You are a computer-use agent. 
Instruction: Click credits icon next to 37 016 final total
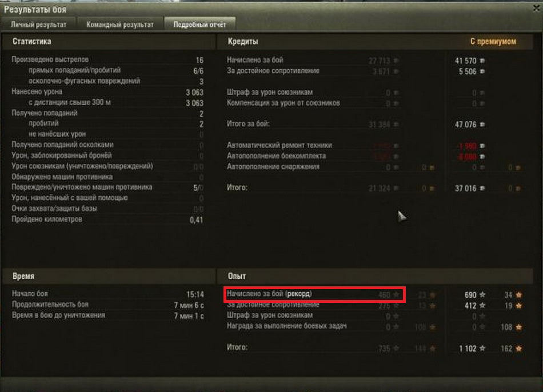point(482,189)
